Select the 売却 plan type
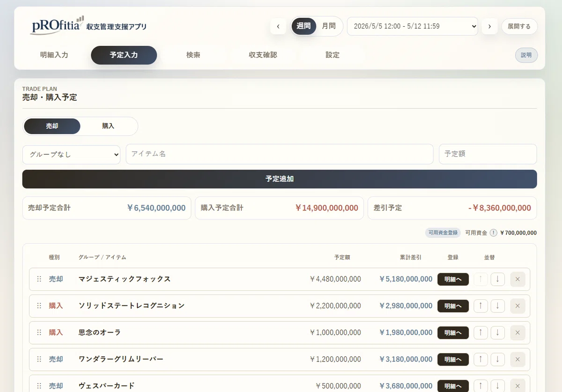This screenshot has height=392, width=562. (x=52, y=126)
